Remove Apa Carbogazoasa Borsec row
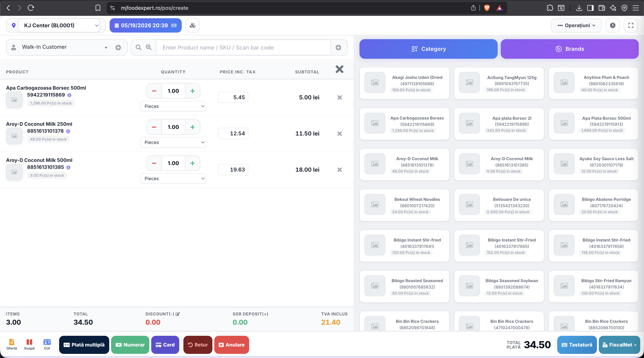The height and width of the screenshot is (358, 644). [x=340, y=97]
